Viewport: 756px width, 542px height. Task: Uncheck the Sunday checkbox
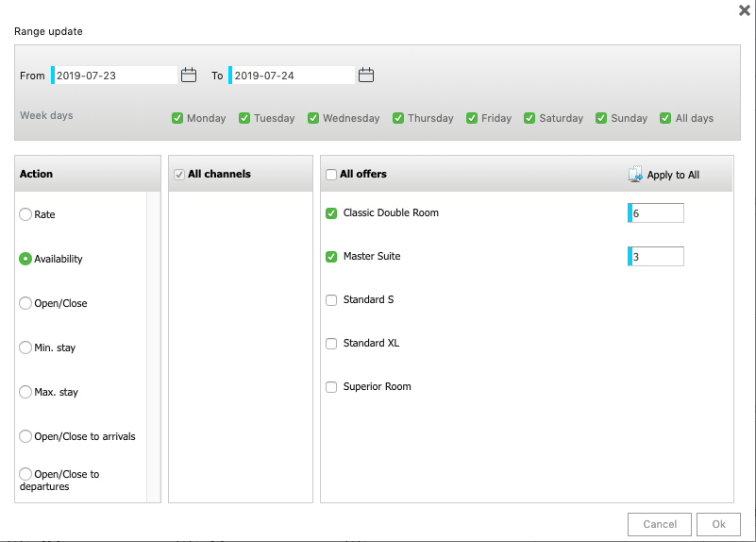click(x=601, y=118)
